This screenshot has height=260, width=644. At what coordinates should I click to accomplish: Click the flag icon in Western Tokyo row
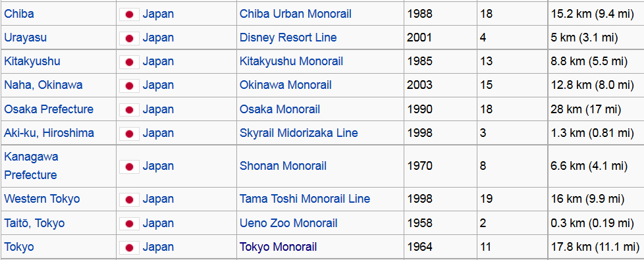point(129,199)
